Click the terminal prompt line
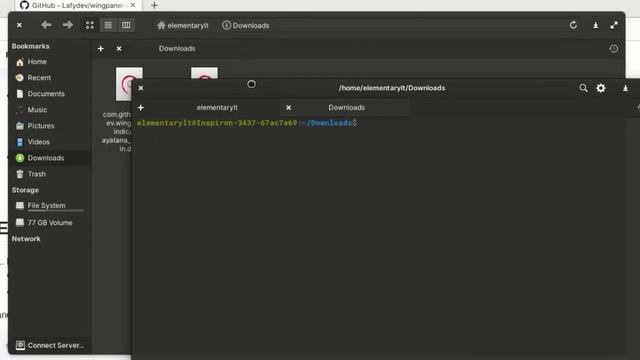Viewport: 640px width, 360px height. pos(247,123)
